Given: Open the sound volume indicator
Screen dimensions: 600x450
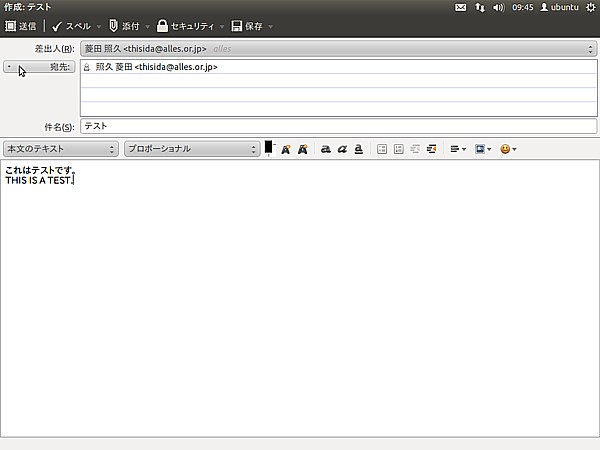Looking at the screenshot, I should [499, 7].
